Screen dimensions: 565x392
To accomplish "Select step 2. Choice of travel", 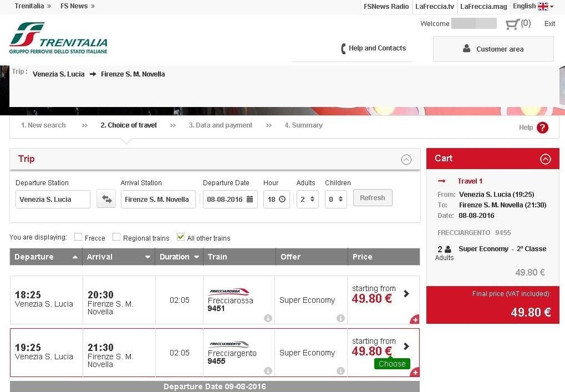I will (129, 125).
